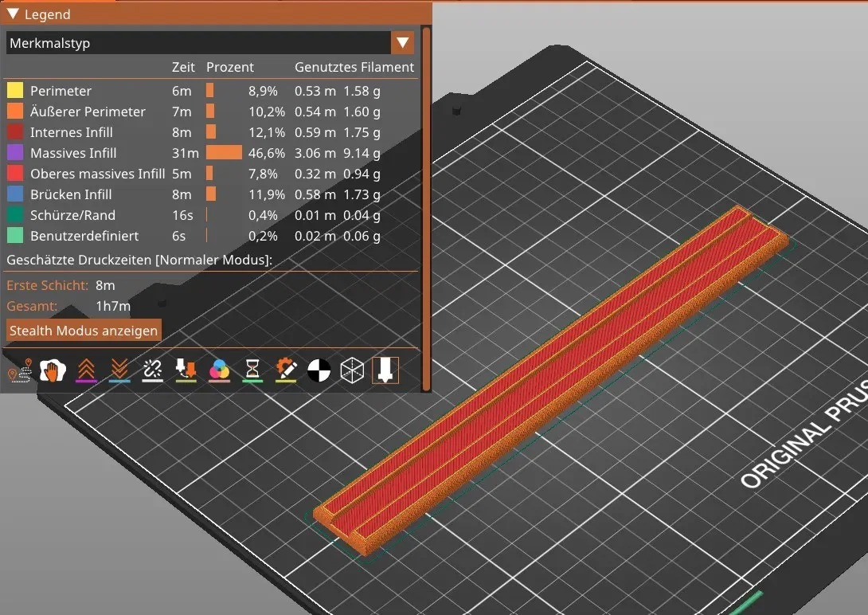Click the 8,9% Perimeter percentage

(263, 91)
